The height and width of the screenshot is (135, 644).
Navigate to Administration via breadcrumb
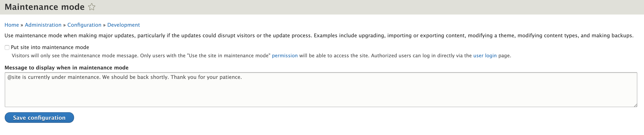tap(43, 25)
